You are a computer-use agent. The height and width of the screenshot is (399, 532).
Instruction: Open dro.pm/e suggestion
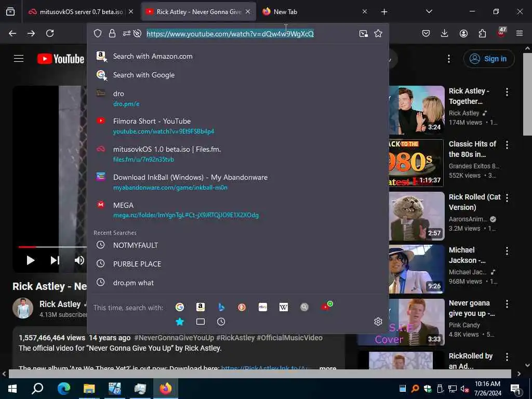click(238, 98)
